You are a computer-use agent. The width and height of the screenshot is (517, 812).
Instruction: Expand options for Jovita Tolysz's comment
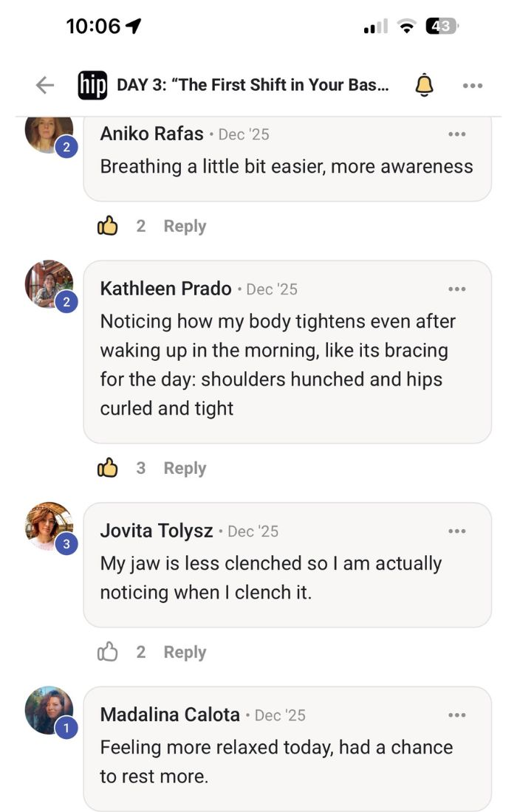[x=457, y=531]
